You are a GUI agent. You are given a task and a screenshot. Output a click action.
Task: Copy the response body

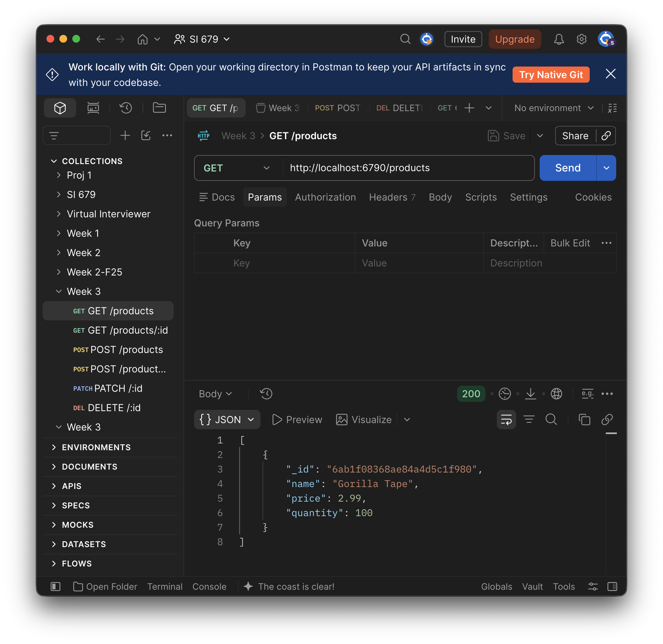584,419
